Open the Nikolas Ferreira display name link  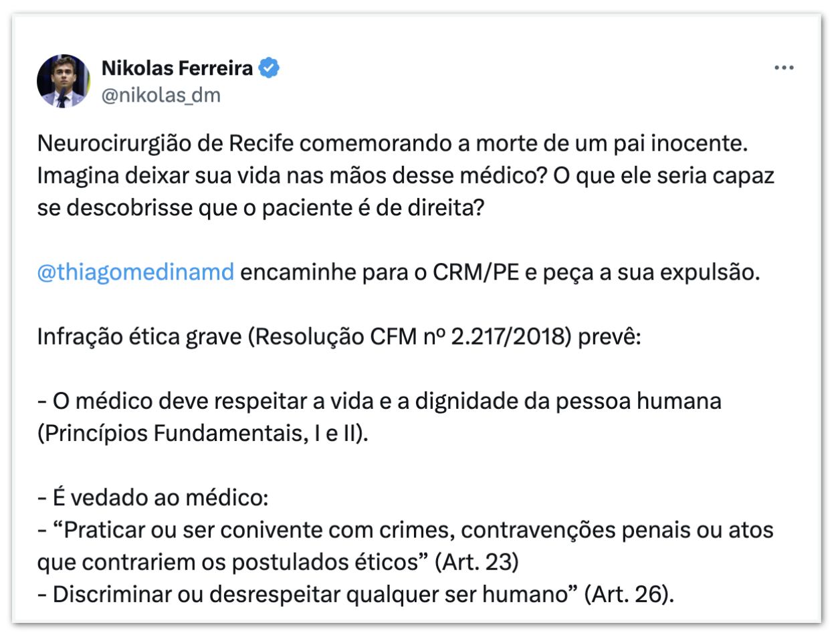[x=177, y=68]
